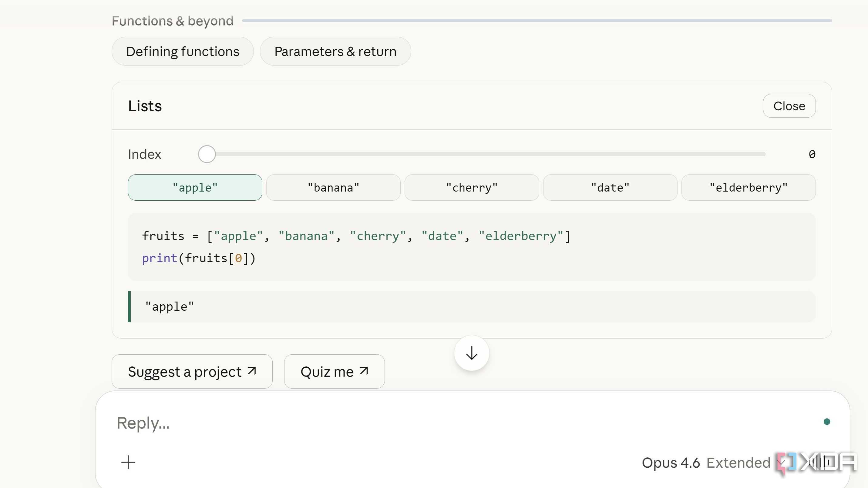
Task: Open the Defining functions topic chip
Action: [183, 51]
